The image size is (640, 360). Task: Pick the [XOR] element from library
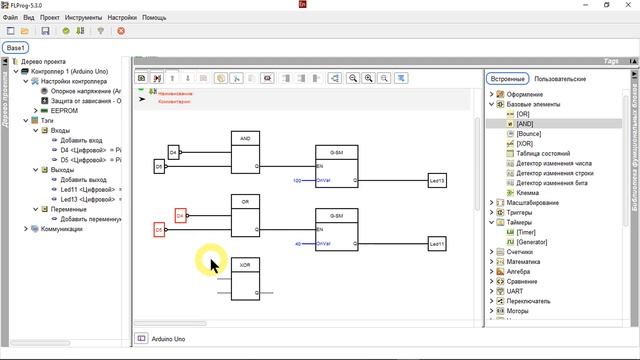click(x=524, y=144)
